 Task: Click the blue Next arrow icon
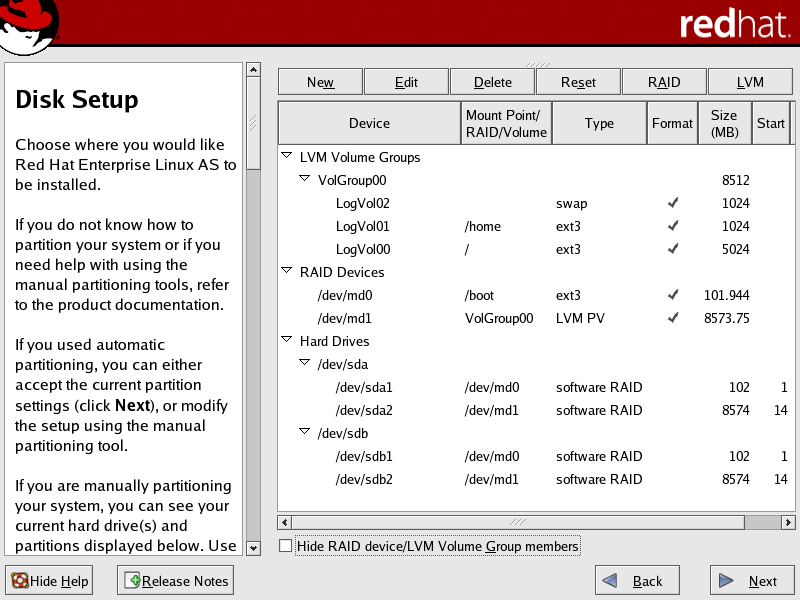(x=727, y=580)
